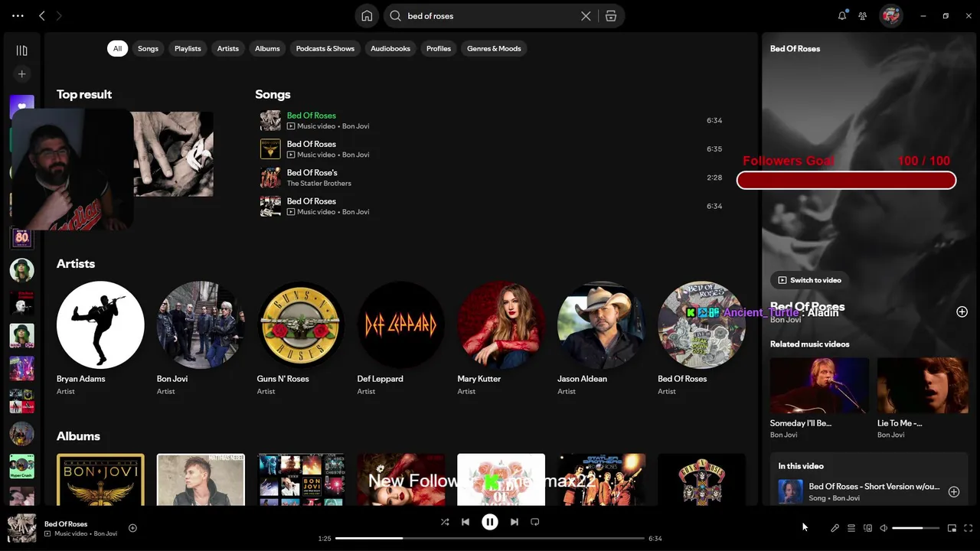Filter results by Songs

point(148,48)
